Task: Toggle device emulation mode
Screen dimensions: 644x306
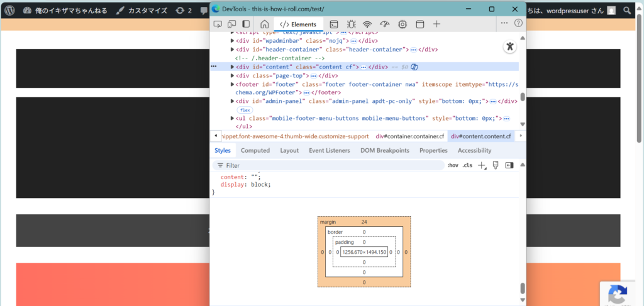Action: tap(231, 24)
